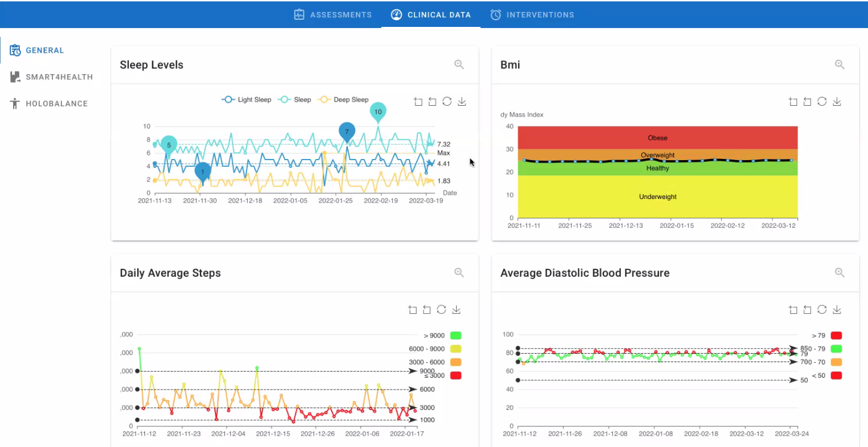Click the green 50 - 79 blood pressure swatch

point(836,349)
